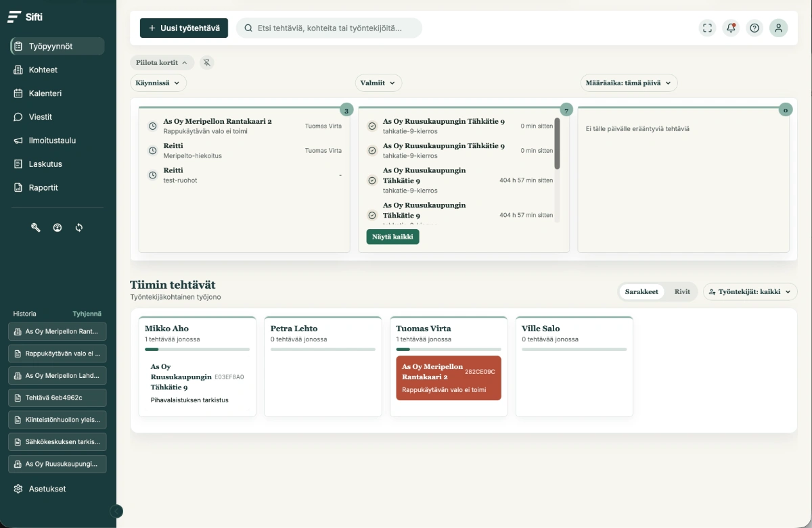812x528 pixels.
Task: Click the Näytä kaikki button
Action: [393, 237]
